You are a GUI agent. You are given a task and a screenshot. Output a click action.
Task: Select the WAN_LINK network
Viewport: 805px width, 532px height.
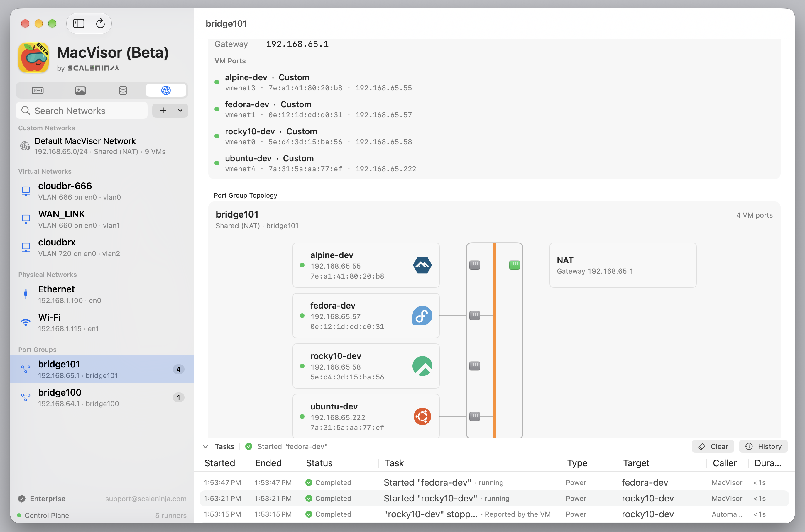[x=102, y=219]
